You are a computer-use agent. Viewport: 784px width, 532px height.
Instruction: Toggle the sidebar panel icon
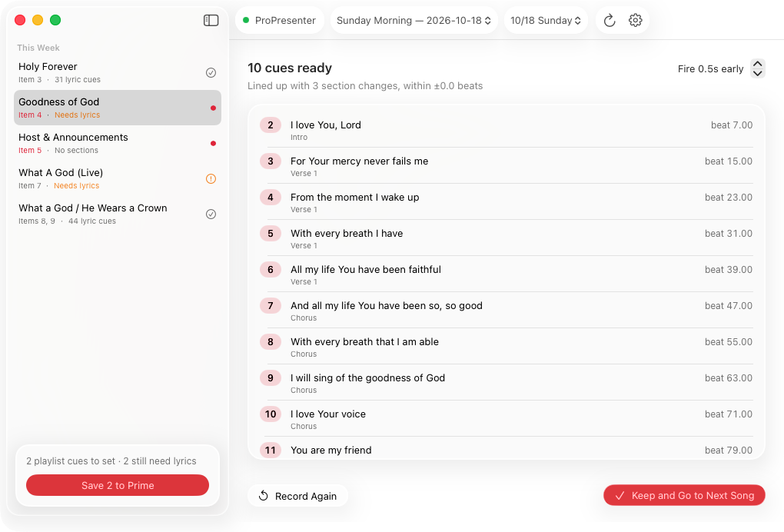[211, 20]
